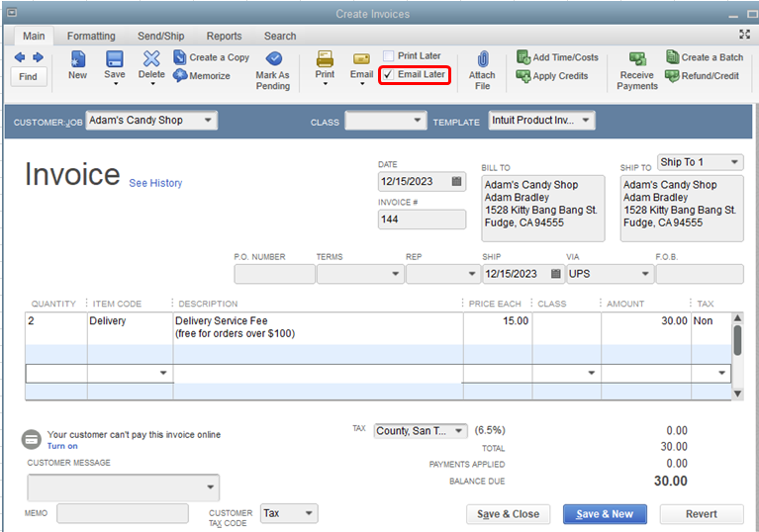Open the Customer Tax Code dropdown
This screenshot has height=532, width=759.
click(x=309, y=513)
